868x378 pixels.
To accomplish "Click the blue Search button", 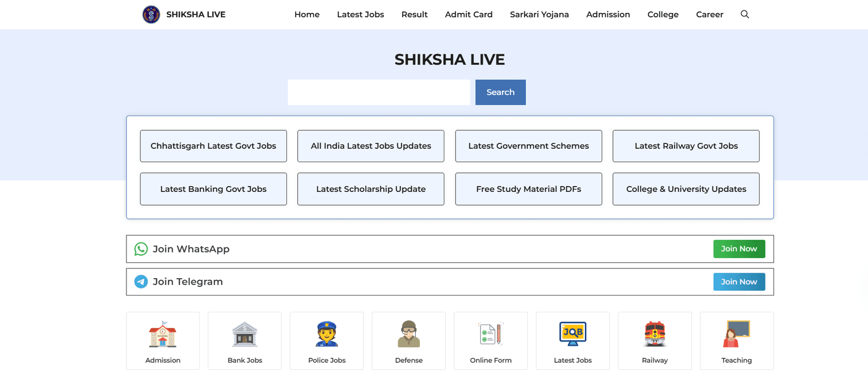I will [x=501, y=92].
